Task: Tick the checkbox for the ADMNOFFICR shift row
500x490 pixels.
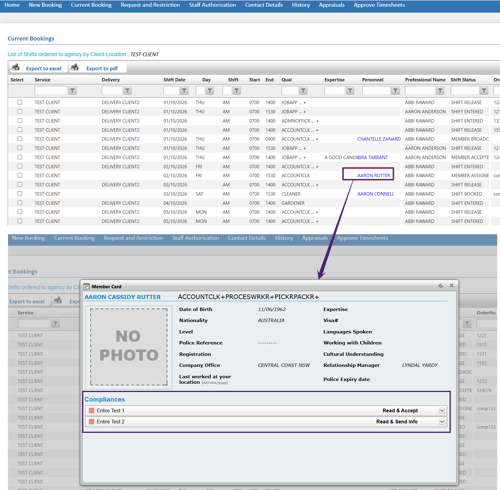Action: pyautogui.click(x=20, y=120)
